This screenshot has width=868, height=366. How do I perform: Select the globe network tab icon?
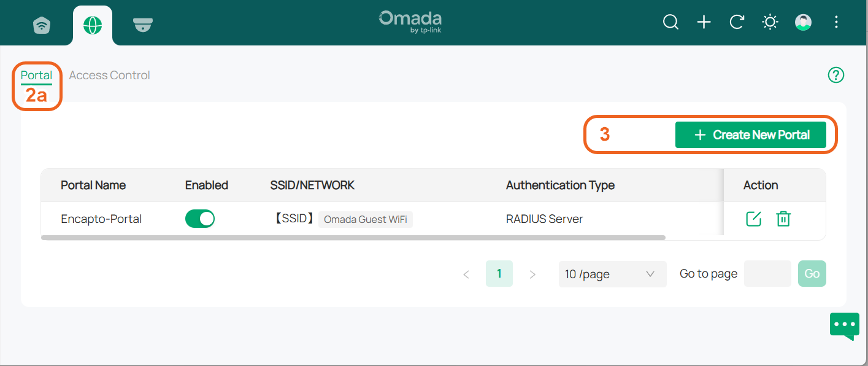pos(93,25)
